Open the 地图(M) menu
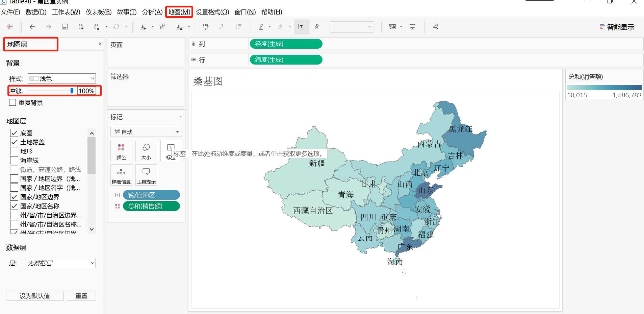This screenshot has height=314, width=644. coord(179,12)
